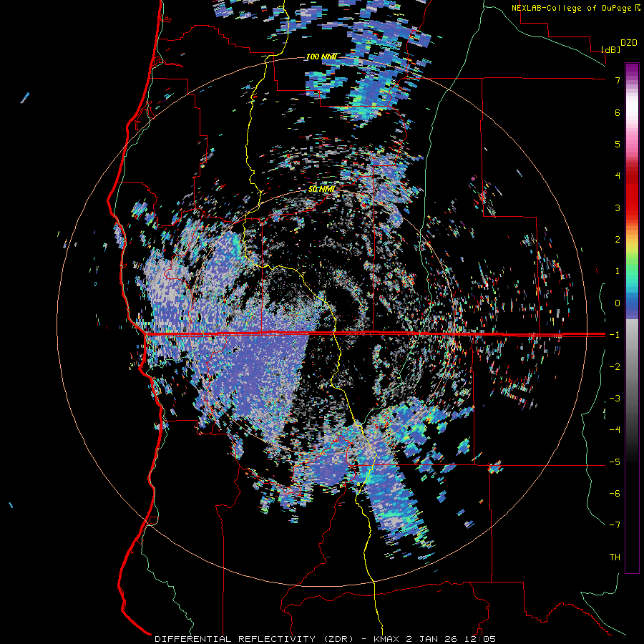Image resolution: width=644 pixels, height=644 pixels.
Task: Click the -5 value on the color scale
Action: pos(615,462)
